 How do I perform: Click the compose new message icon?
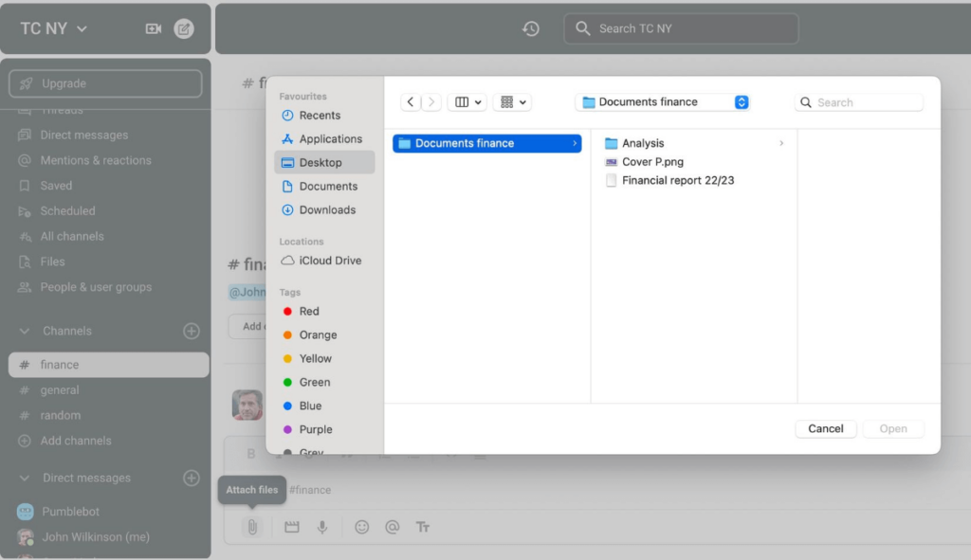[x=184, y=28]
